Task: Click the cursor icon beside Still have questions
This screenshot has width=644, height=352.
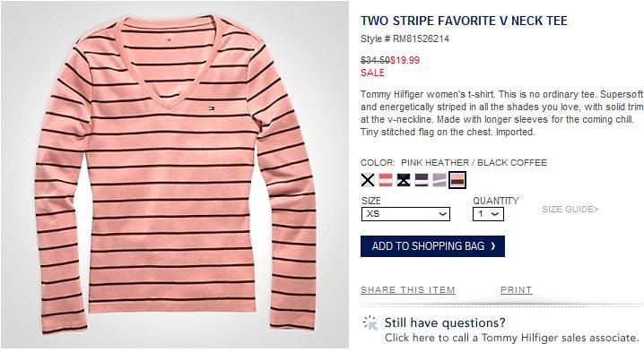Action: click(x=370, y=322)
